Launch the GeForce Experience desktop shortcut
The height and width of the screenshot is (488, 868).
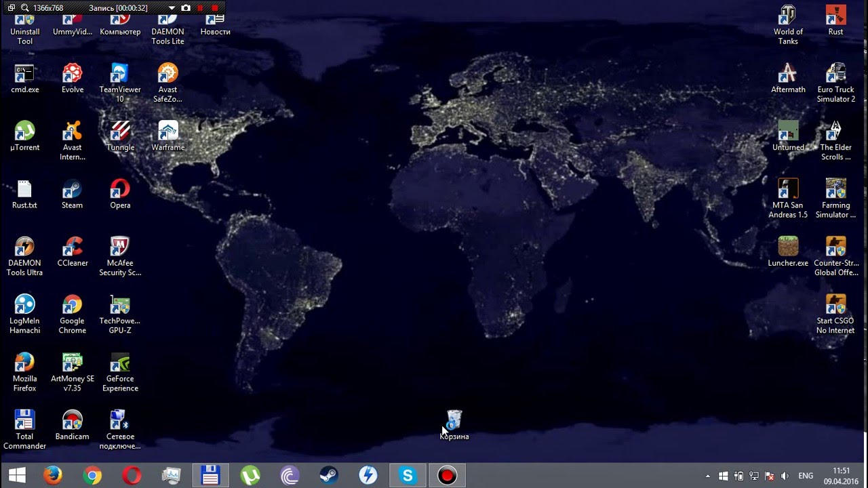(x=120, y=372)
